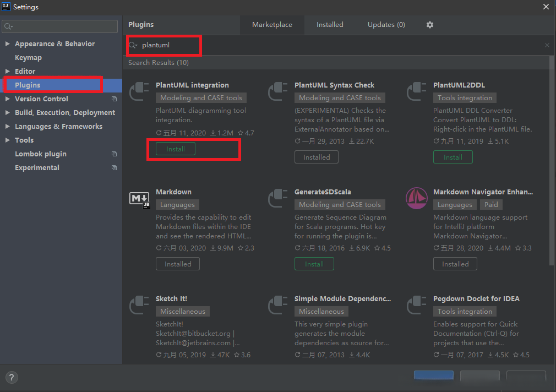Expand Languages & Frameworks node
The width and height of the screenshot is (556, 392).
tap(8, 126)
